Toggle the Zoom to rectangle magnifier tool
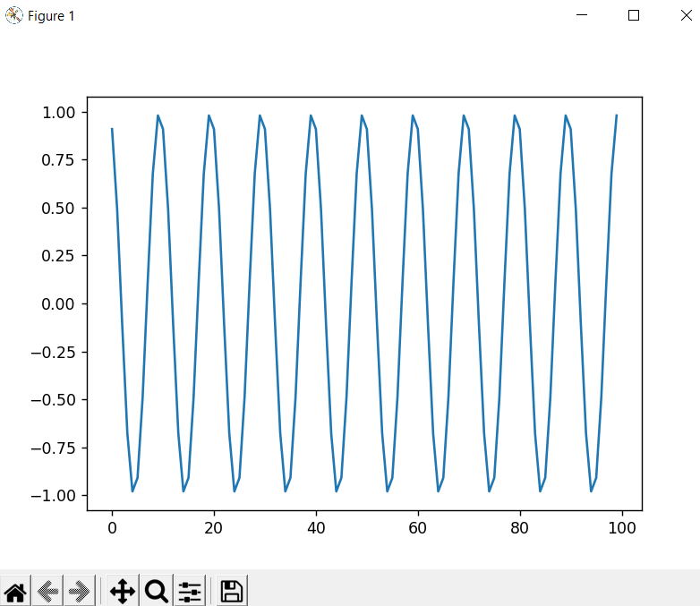 point(156,591)
